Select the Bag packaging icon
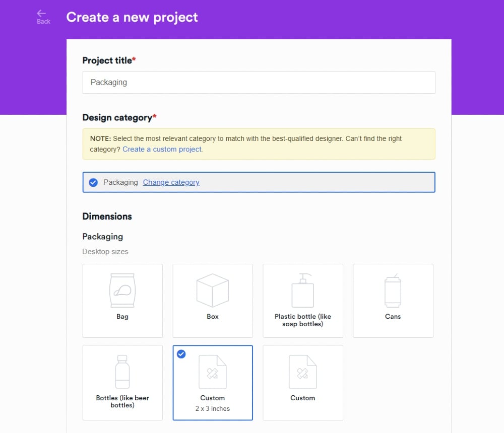The image size is (504, 433). click(122, 291)
